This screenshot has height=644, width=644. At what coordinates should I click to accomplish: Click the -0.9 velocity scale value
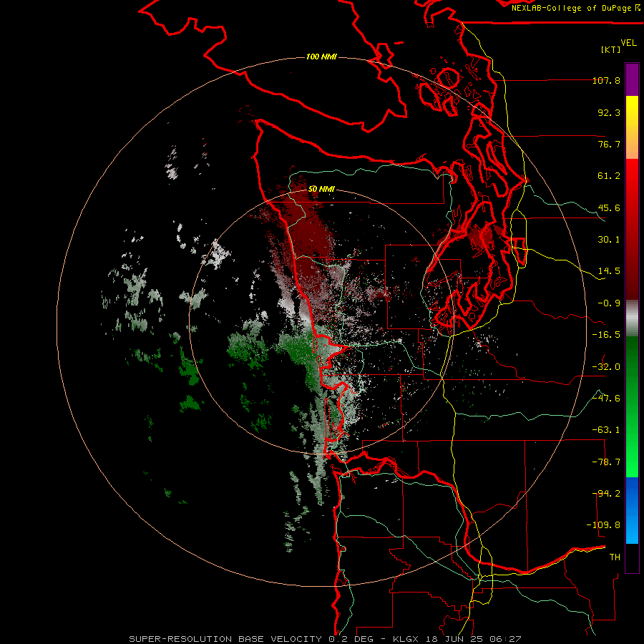(x=609, y=303)
